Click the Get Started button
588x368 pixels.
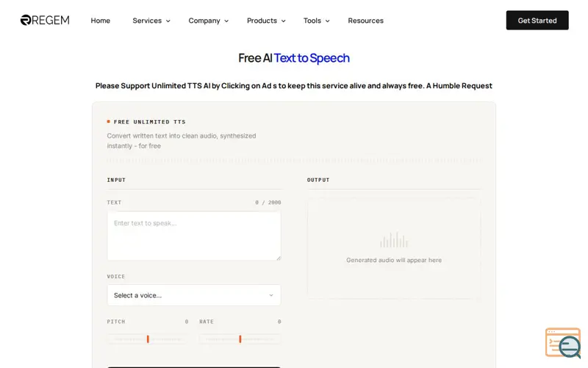537,21
